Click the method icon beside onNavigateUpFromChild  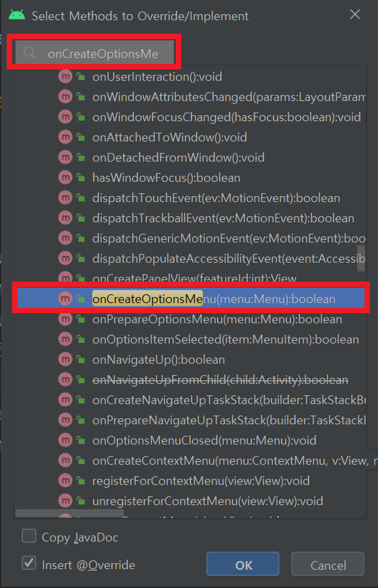click(65, 381)
